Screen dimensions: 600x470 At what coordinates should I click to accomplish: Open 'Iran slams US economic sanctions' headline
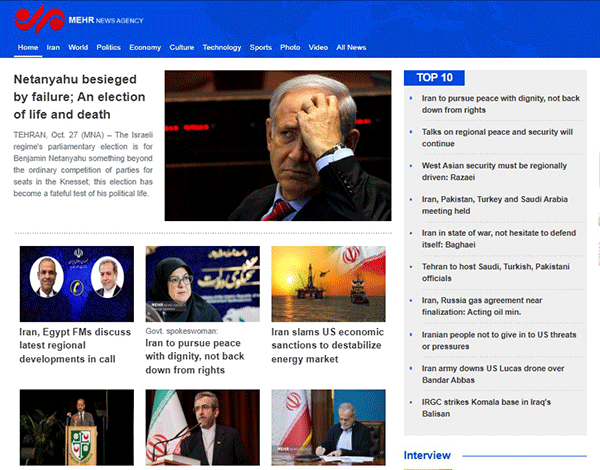[x=328, y=346]
